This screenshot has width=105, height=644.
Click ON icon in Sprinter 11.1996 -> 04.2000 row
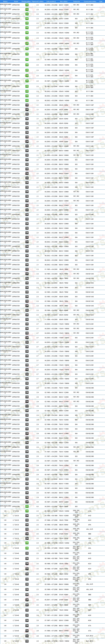coord(27,319)
